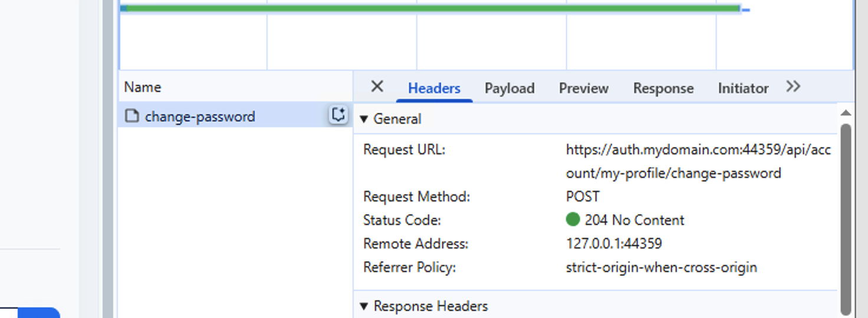Click the green status dot beside 204
The height and width of the screenshot is (318, 868).
coord(573,220)
